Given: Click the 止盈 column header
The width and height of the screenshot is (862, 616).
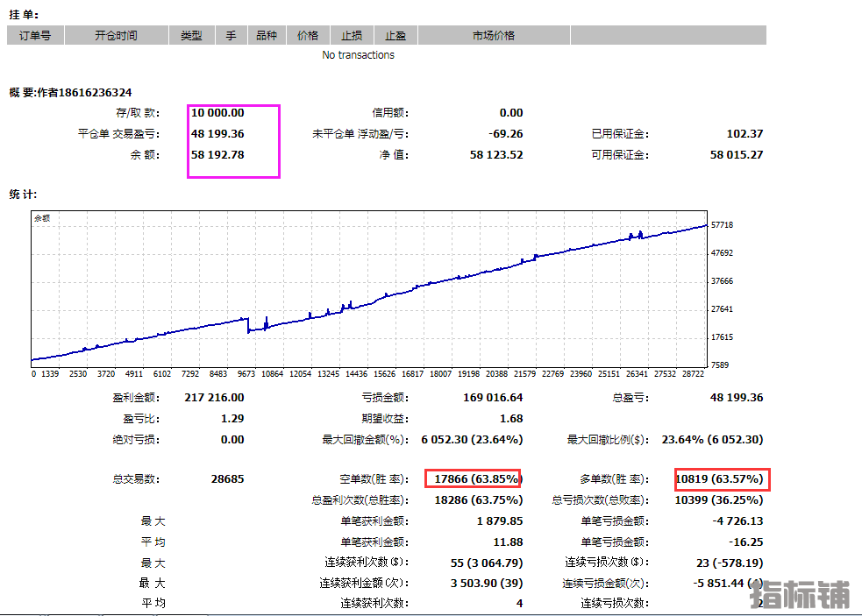Looking at the screenshot, I should point(395,36).
